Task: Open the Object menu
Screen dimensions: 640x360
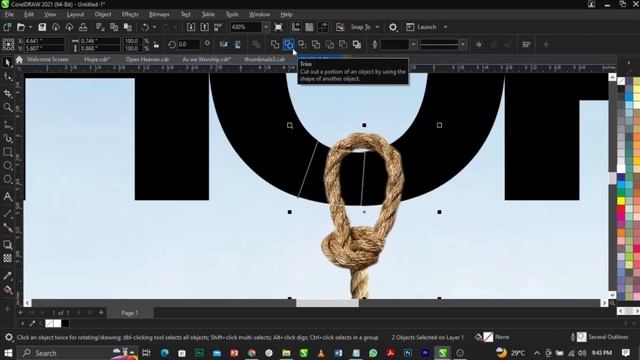Action: coord(103,14)
